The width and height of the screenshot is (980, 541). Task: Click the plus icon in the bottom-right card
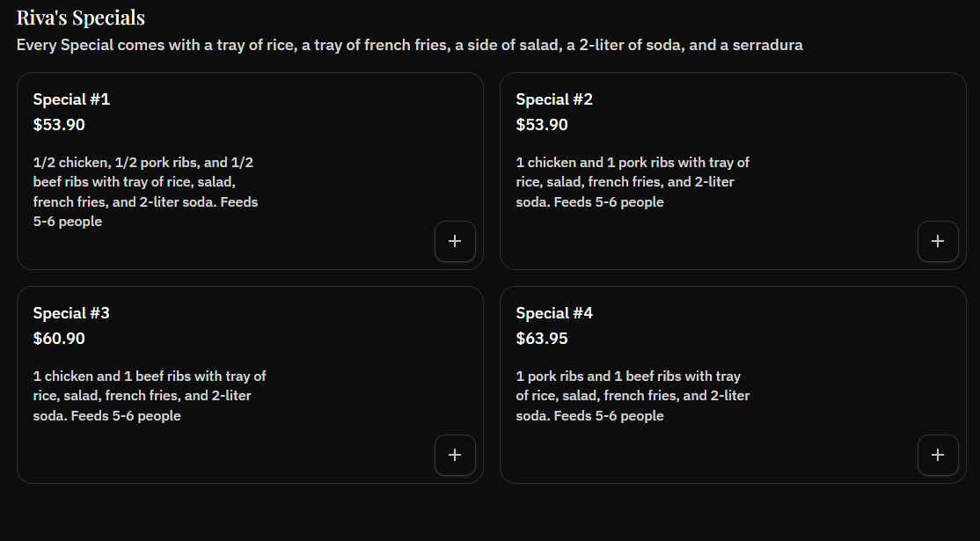click(x=938, y=455)
